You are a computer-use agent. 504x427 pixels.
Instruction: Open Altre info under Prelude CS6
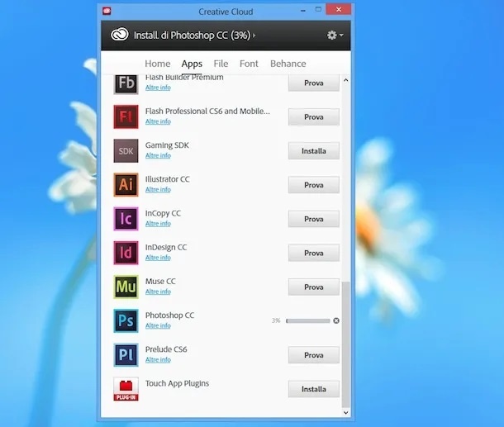pyautogui.click(x=158, y=360)
